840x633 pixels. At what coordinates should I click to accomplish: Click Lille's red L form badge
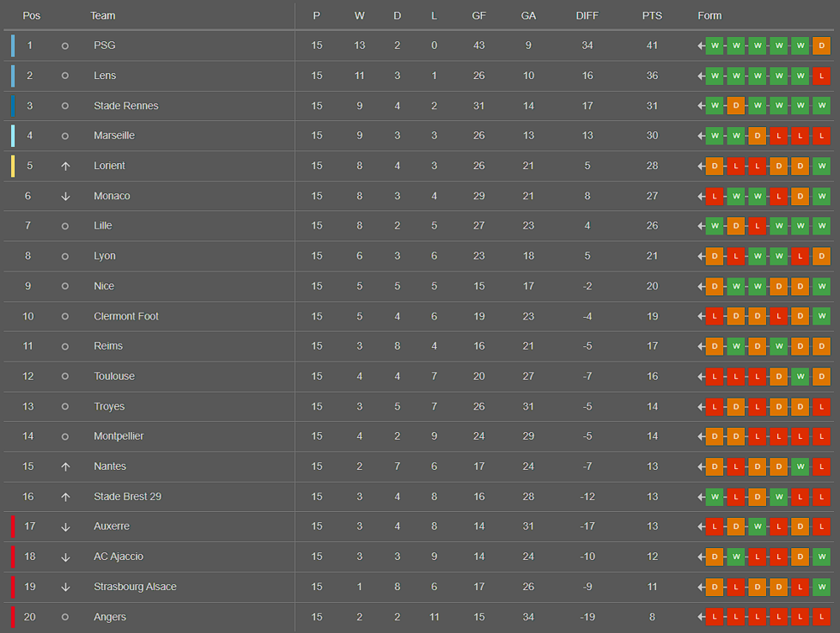[758, 225]
